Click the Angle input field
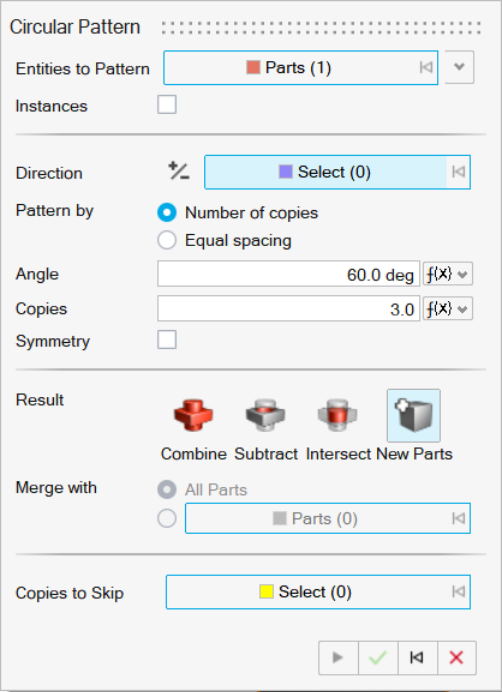 tap(288, 274)
